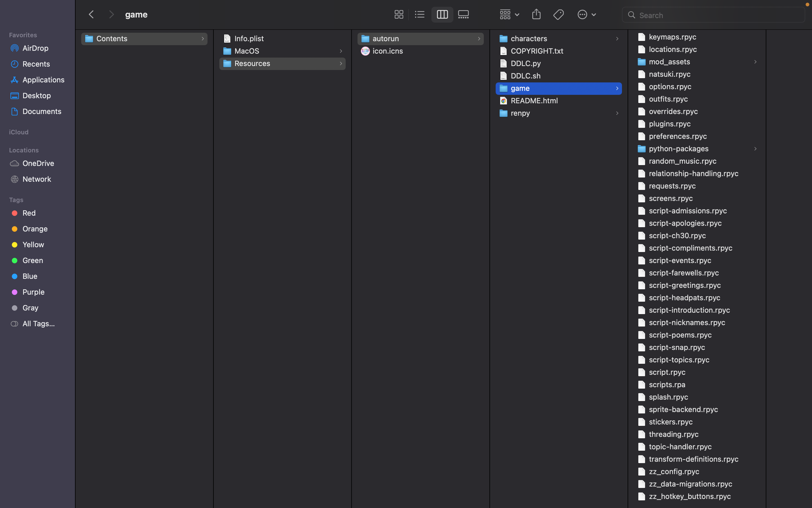The height and width of the screenshot is (508, 812).
Task: Switch to list view
Action: click(420, 14)
